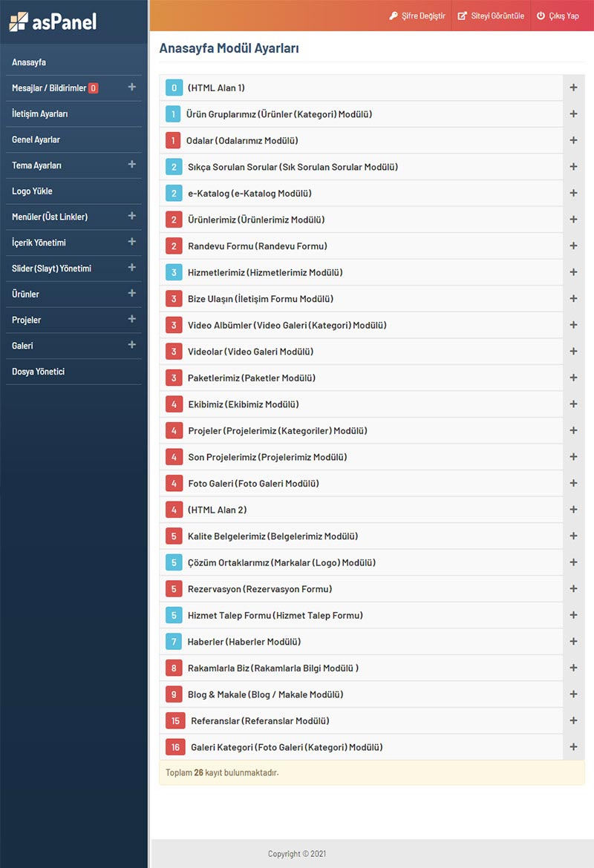Image resolution: width=594 pixels, height=868 pixels.
Task: Open the Anasayfa menu item
Action: (x=29, y=62)
